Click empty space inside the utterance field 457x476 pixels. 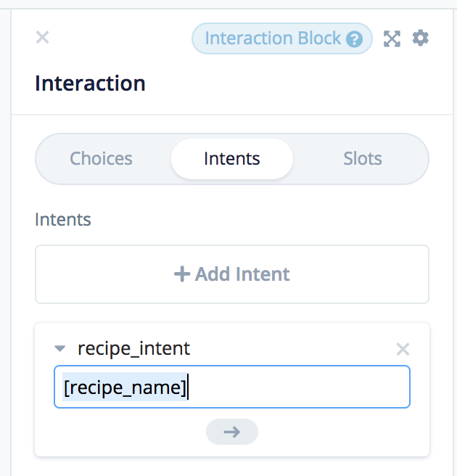pos(305,387)
